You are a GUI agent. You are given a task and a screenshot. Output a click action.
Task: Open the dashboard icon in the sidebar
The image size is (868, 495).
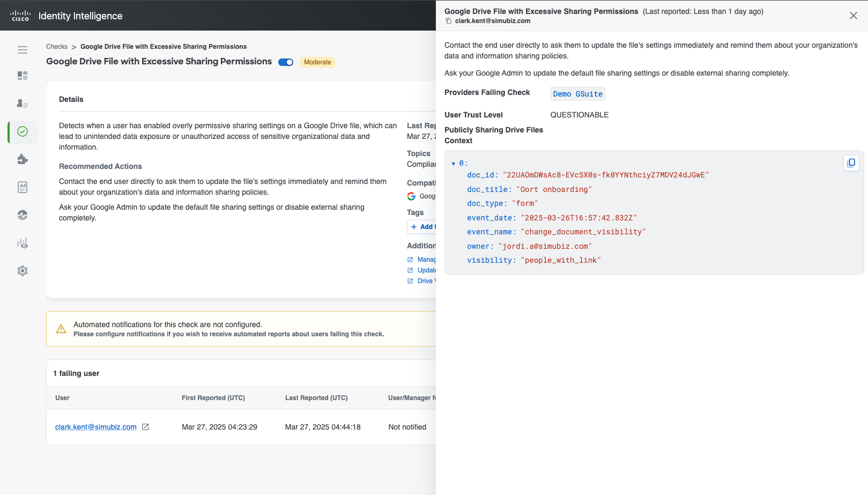23,76
